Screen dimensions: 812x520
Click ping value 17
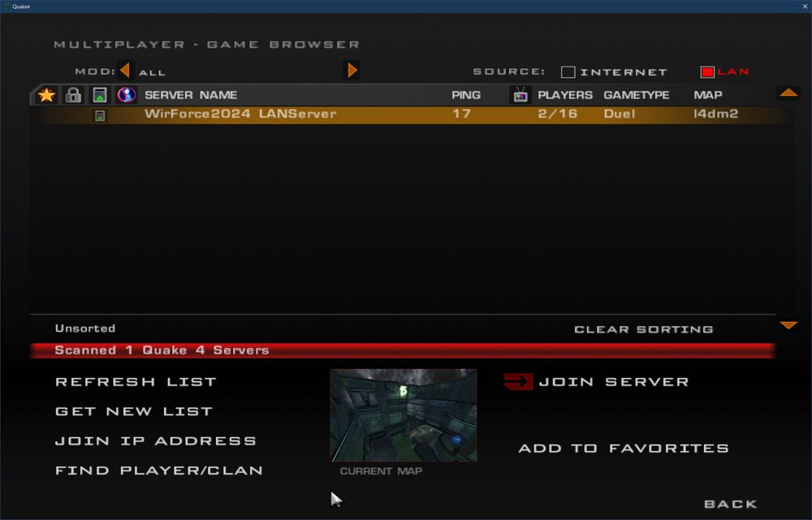click(x=461, y=114)
